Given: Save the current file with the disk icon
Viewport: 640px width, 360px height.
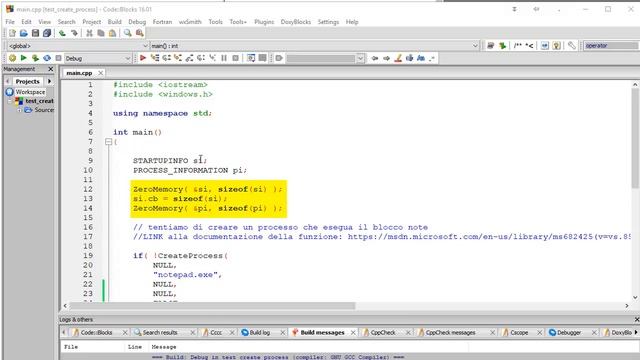Looking at the screenshot, I should tap(36, 33).
